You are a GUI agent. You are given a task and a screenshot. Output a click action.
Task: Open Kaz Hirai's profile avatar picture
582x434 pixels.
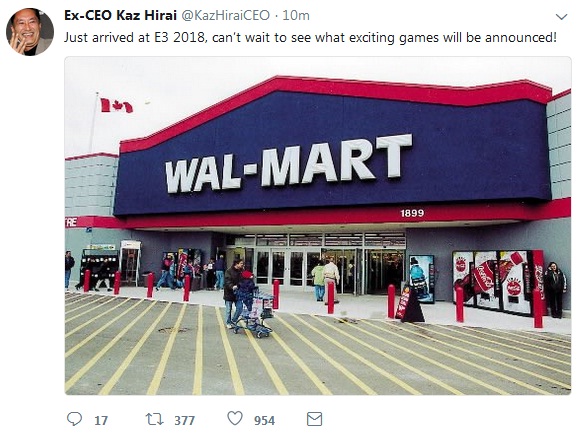pyautogui.click(x=30, y=32)
